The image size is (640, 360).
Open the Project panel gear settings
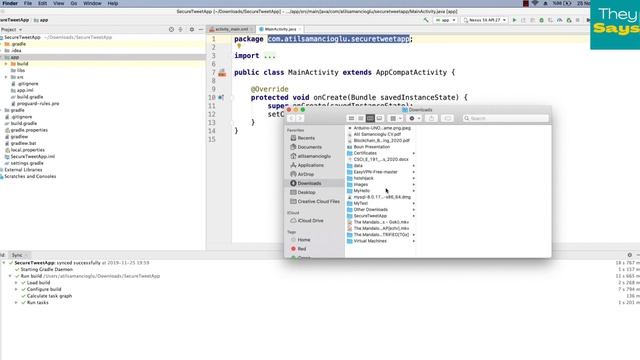(x=192, y=29)
